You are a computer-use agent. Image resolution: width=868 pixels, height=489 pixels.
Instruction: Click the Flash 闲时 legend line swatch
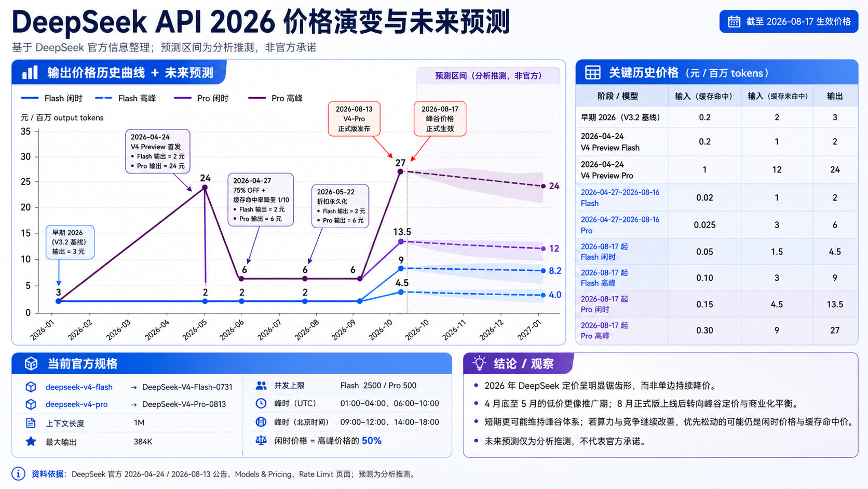point(30,98)
